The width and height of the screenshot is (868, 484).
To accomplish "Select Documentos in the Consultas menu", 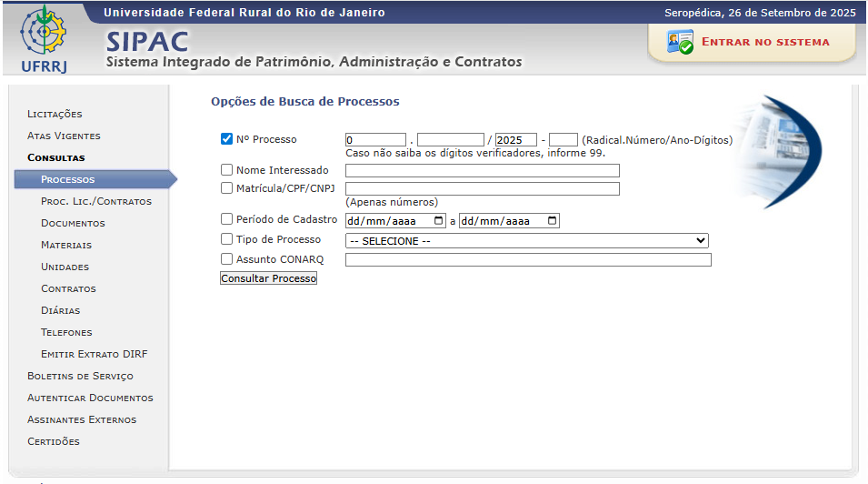I will 73,223.
